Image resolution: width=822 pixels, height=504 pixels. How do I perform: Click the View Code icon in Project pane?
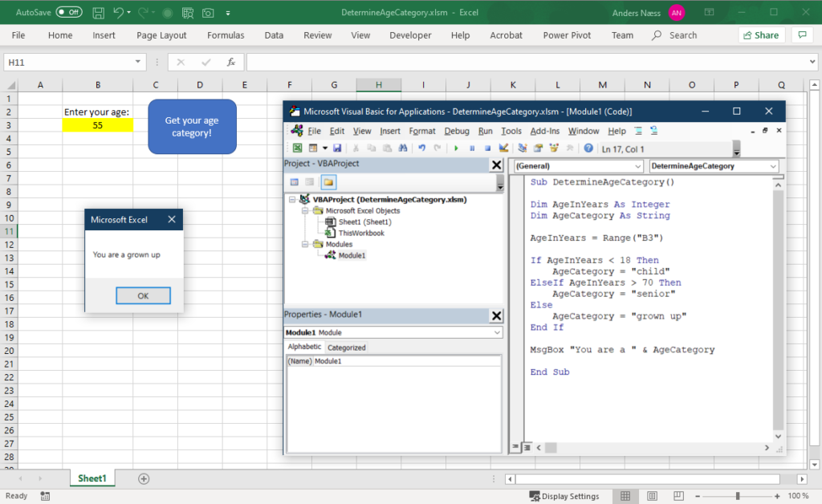click(295, 182)
